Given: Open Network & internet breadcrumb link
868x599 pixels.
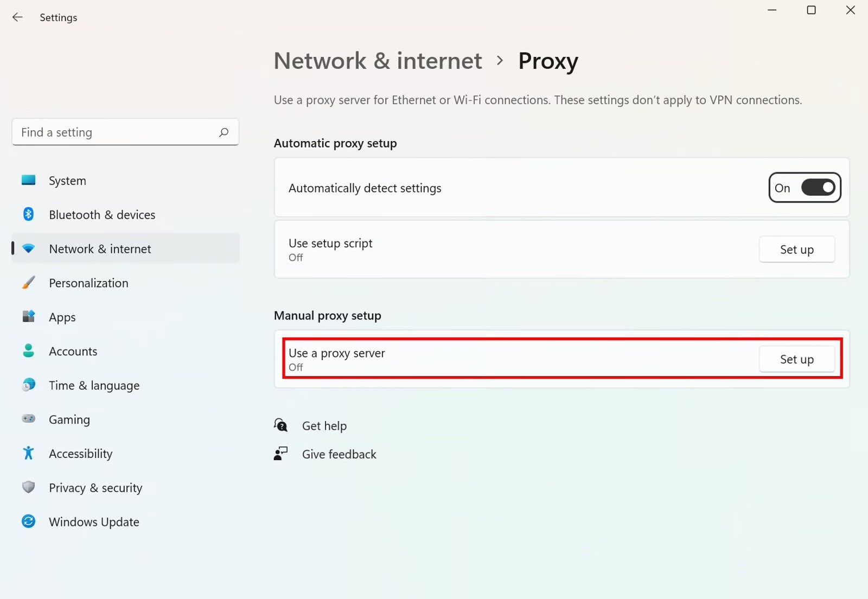Looking at the screenshot, I should [378, 61].
